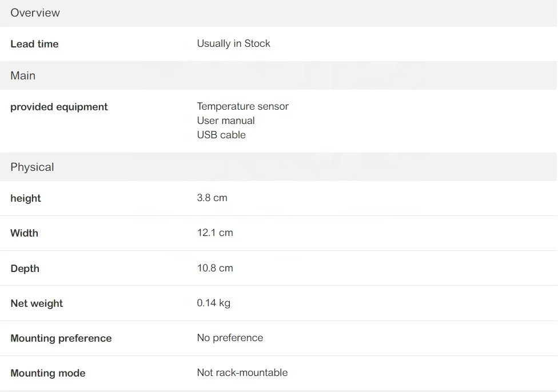
Task: Click the height row label
Action: click(26, 198)
